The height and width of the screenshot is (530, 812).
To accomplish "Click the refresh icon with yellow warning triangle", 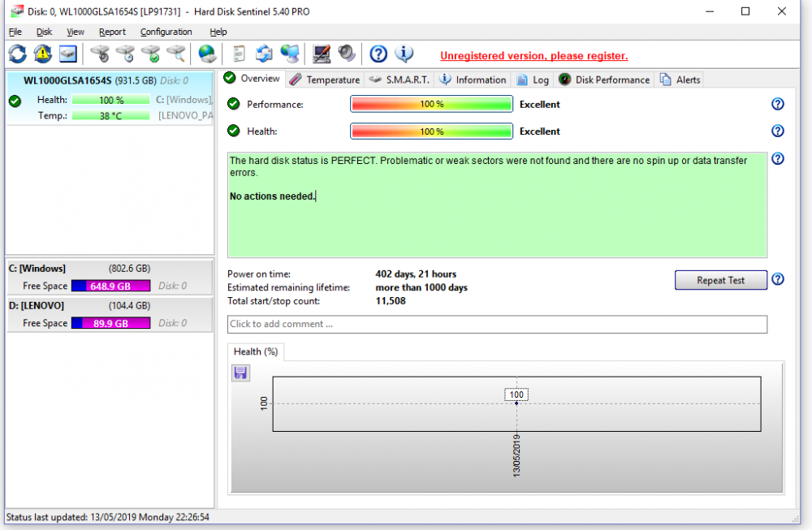I will 43,54.
